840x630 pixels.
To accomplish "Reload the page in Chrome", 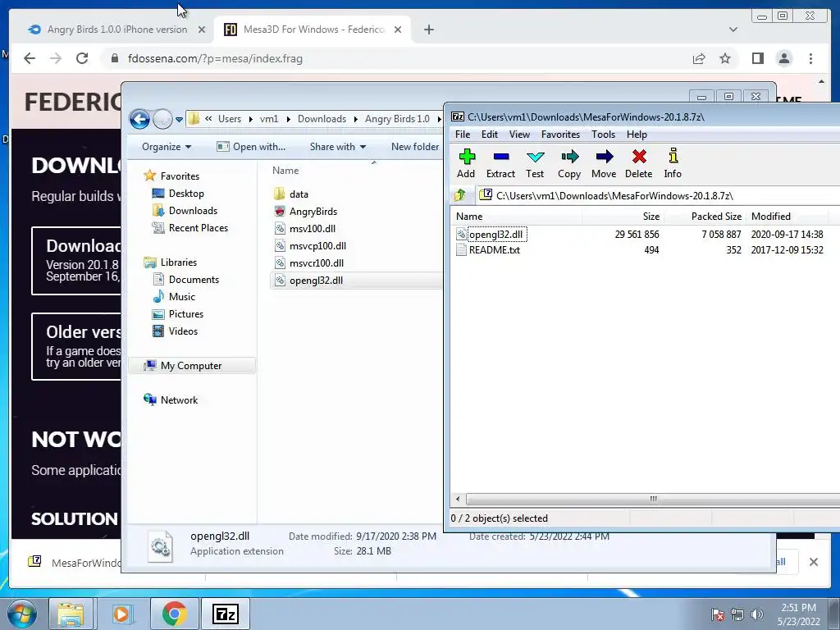I will (82, 58).
